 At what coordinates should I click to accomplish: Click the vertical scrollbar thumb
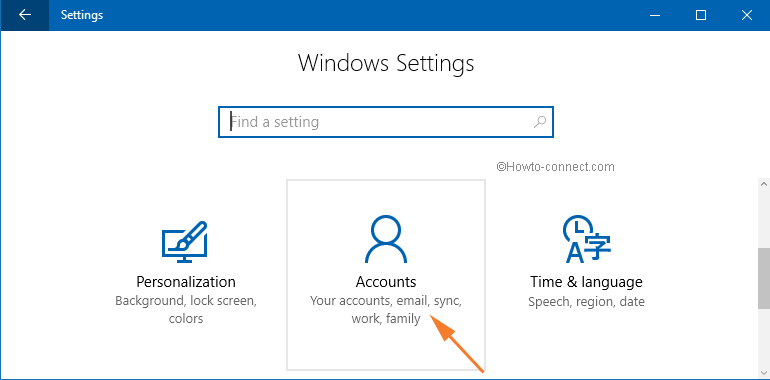coord(764,278)
